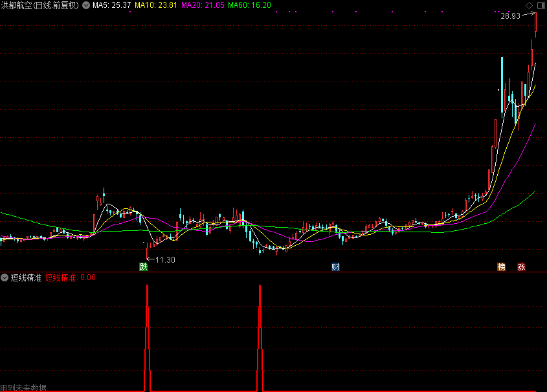547x392 pixels.
Task: Toggle the side panel icon at top right
Action: tap(541, 5)
